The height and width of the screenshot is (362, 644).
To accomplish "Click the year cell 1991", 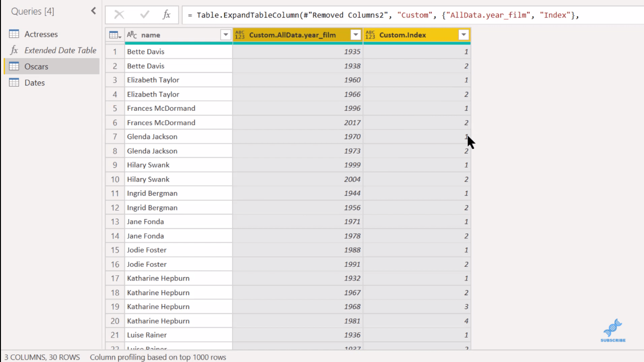I will coord(298,264).
